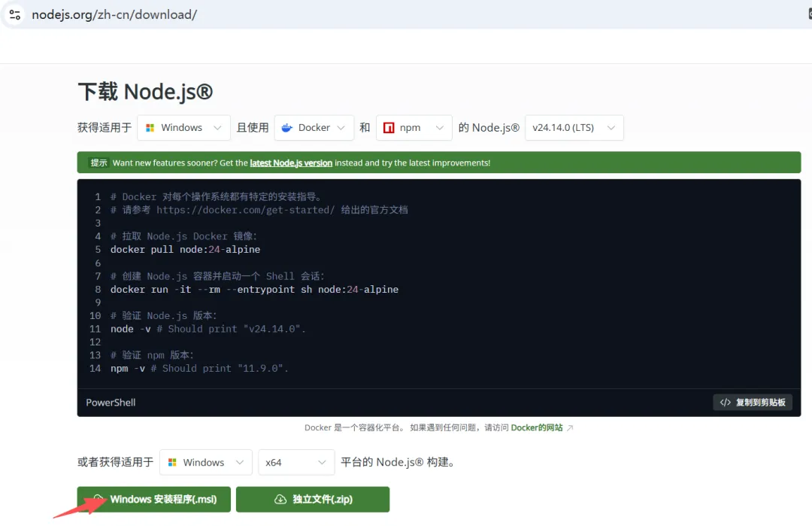Click the # 拉取 Node.js Docker 镜像 comment
Screen dimensions: 812x526
[x=184, y=236]
